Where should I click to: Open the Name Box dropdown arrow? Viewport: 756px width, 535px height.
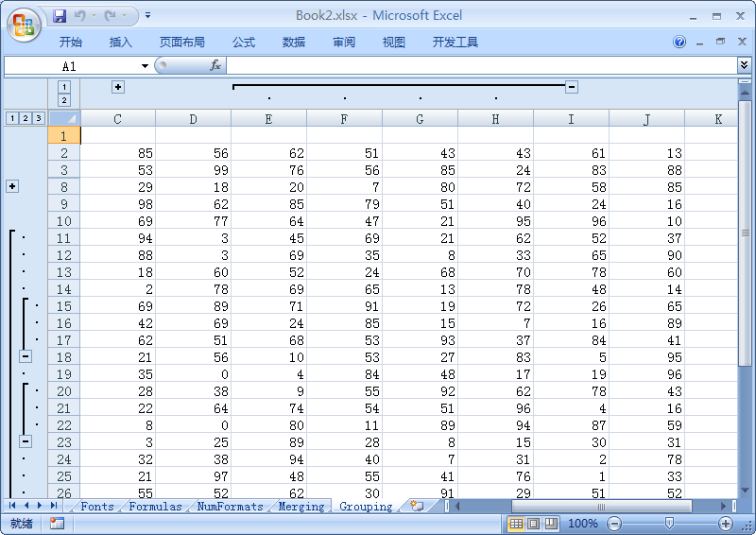(x=145, y=66)
